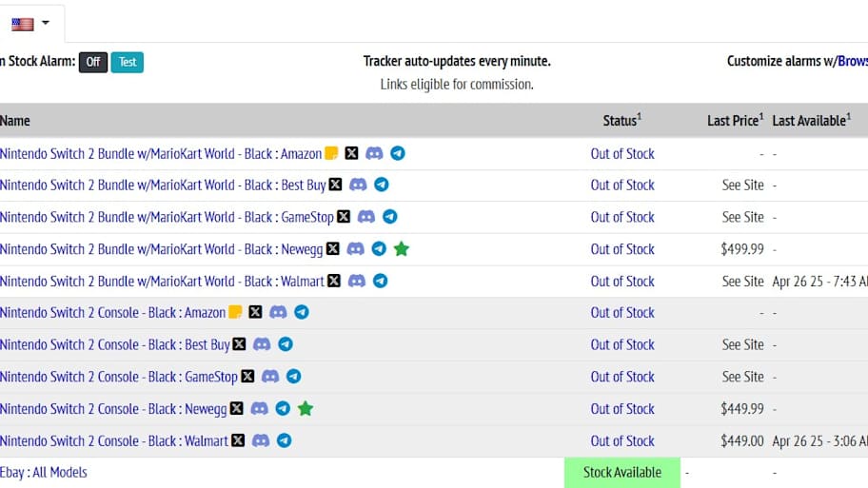Click green star on Newegg bundle row
Screen dimensions: 868x488
(402, 249)
